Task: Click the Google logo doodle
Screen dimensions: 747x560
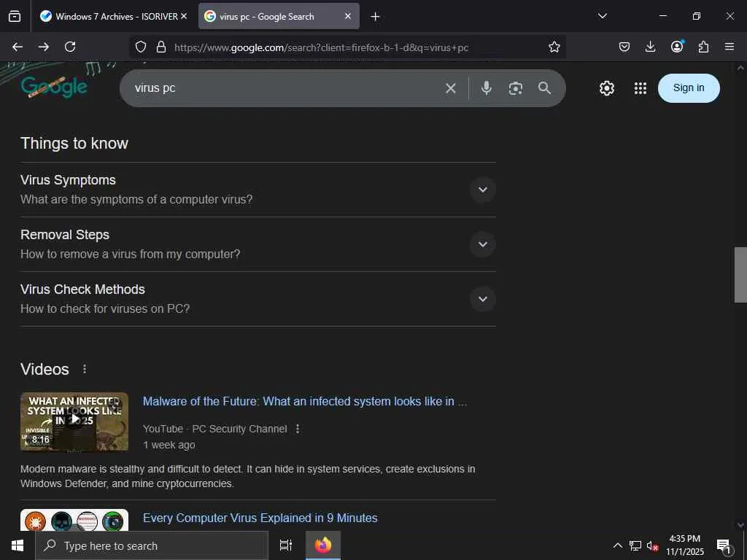Action: (x=54, y=87)
